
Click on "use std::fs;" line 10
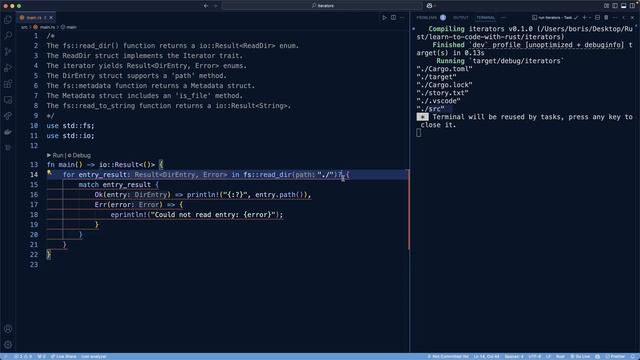[70, 126]
